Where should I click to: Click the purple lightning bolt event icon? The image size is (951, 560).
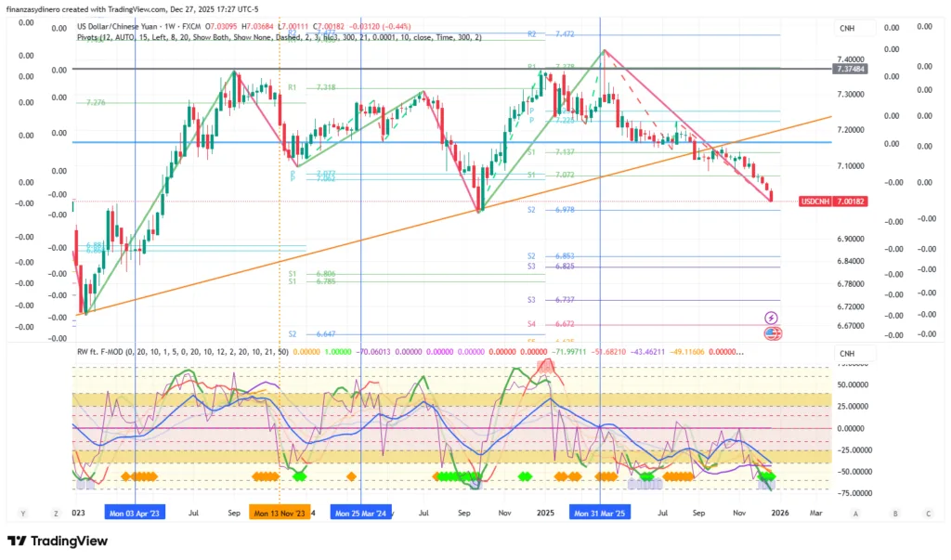(x=771, y=318)
